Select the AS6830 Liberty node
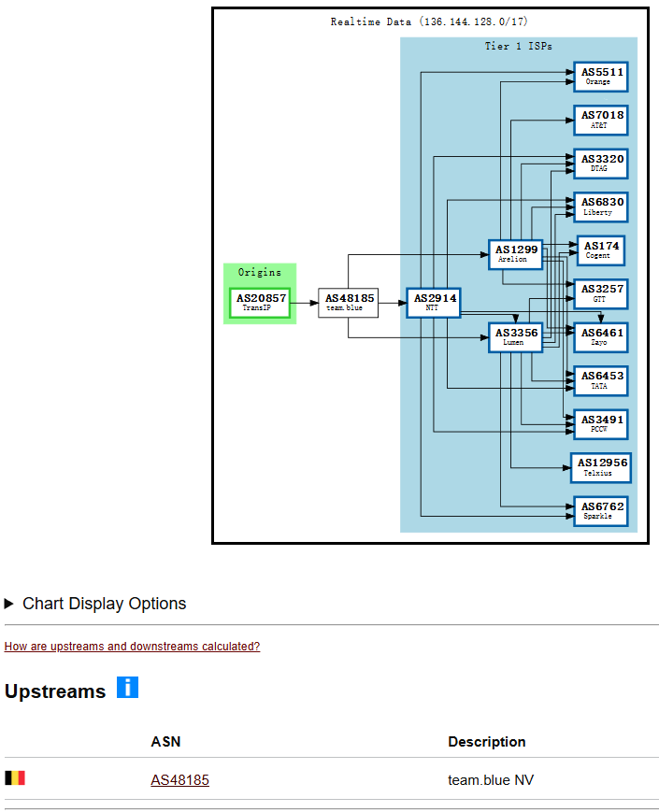Screen dimensions: 659x812 (x=600, y=207)
